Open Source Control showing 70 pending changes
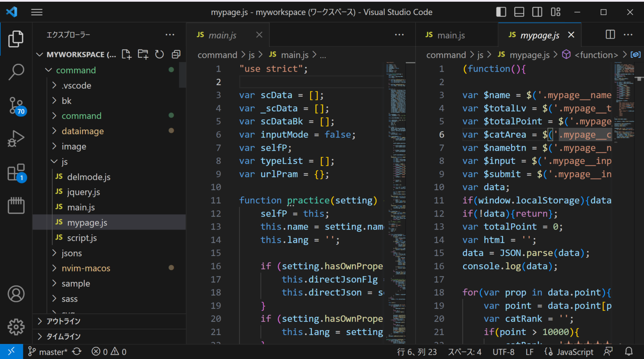 click(16, 106)
